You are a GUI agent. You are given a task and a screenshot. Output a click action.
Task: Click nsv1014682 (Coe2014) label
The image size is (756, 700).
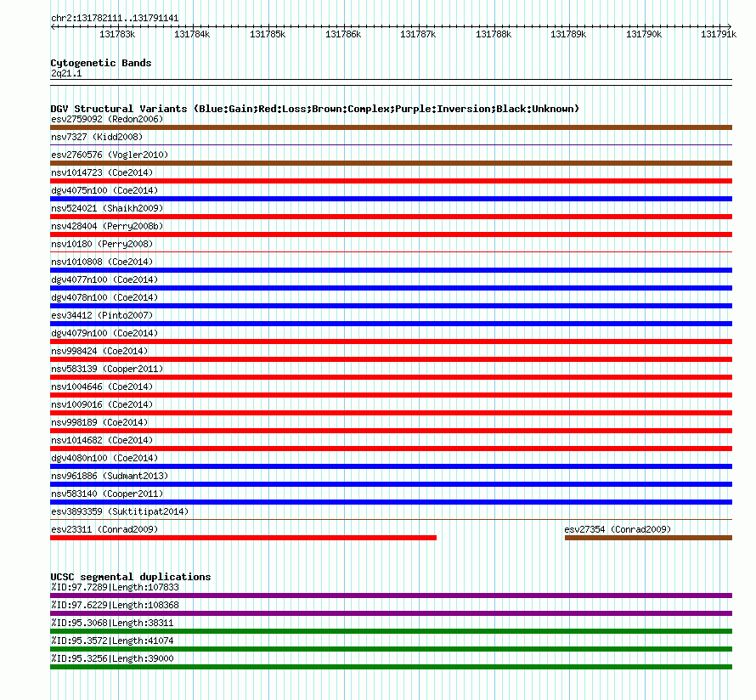pos(102,440)
